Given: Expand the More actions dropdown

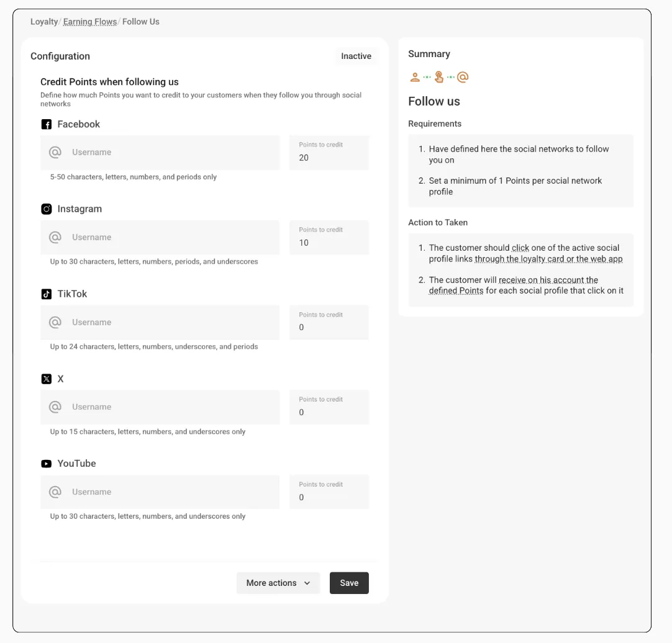Looking at the screenshot, I should pyautogui.click(x=278, y=583).
